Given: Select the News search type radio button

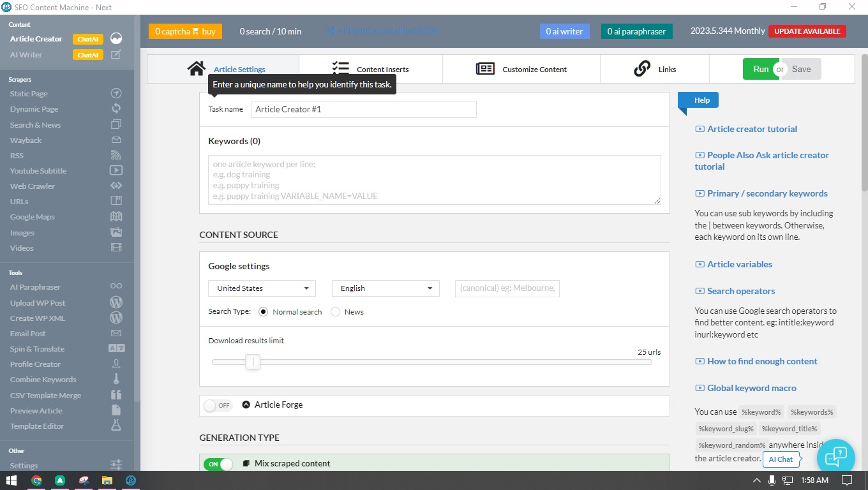Looking at the screenshot, I should click(x=336, y=311).
